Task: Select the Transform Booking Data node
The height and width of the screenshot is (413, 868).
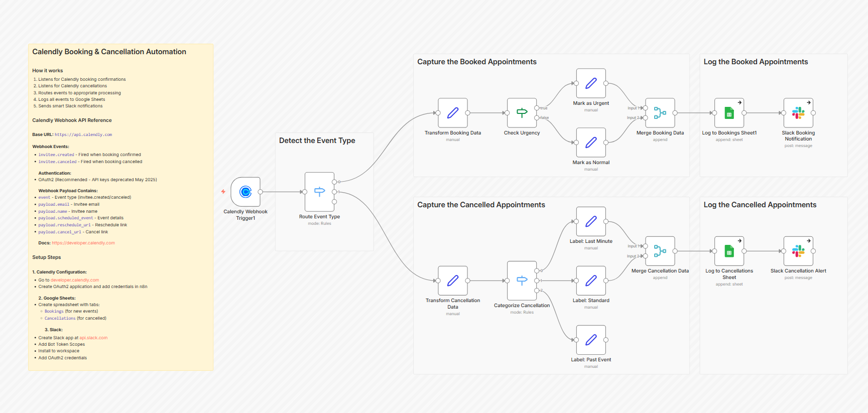Action: tap(453, 113)
